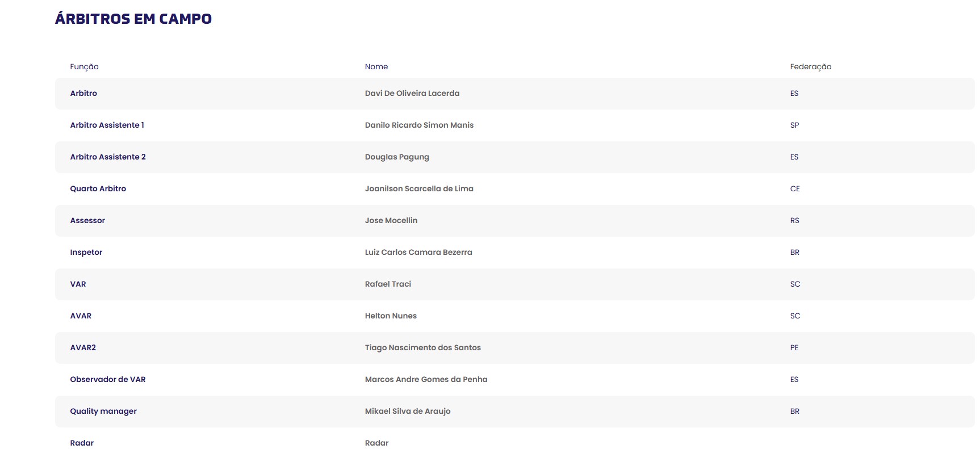
Task: Click the "CE" federation cell
Action: (794, 188)
